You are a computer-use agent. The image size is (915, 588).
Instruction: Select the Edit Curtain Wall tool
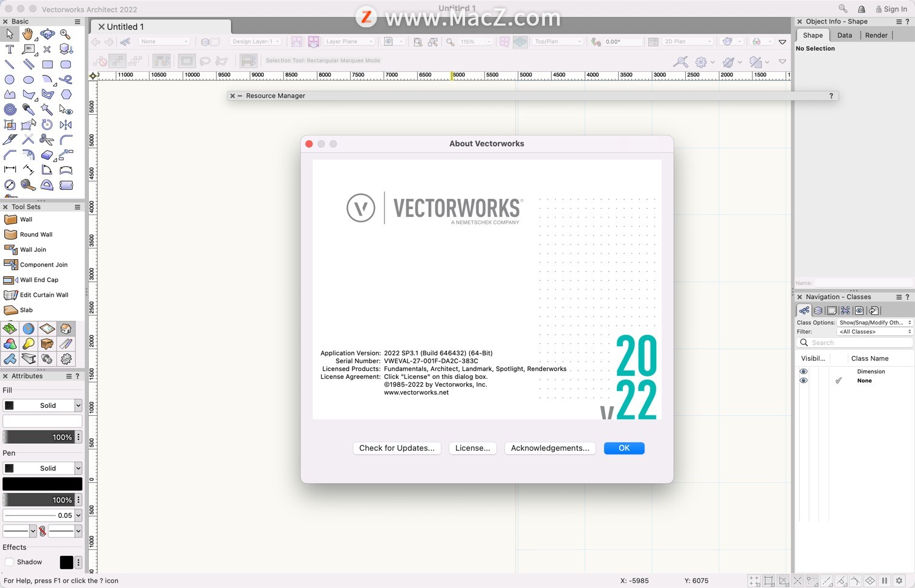click(36, 295)
